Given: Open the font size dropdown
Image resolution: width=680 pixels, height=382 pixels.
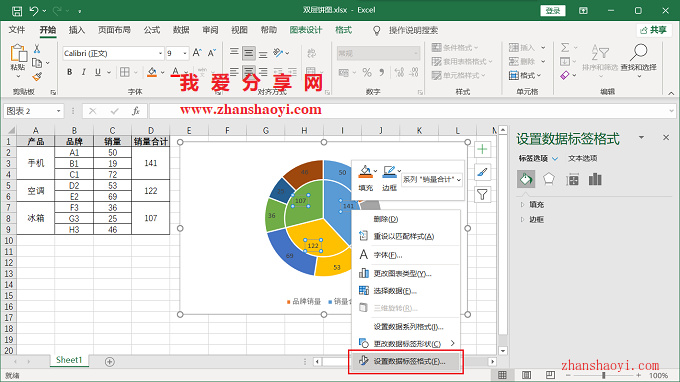Looking at the screenshot, I should coord(185,53).
